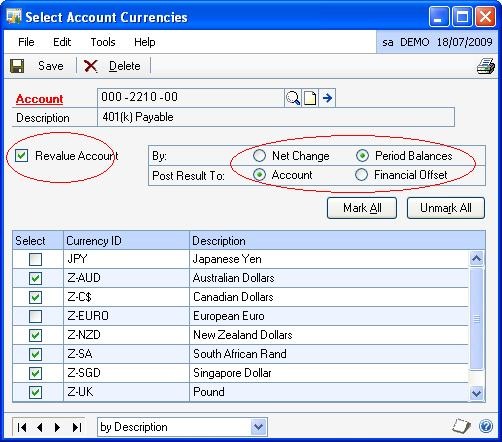Click the currency list scroll up arrow
The width and height of the screenshot is (502, 442).
476,258
